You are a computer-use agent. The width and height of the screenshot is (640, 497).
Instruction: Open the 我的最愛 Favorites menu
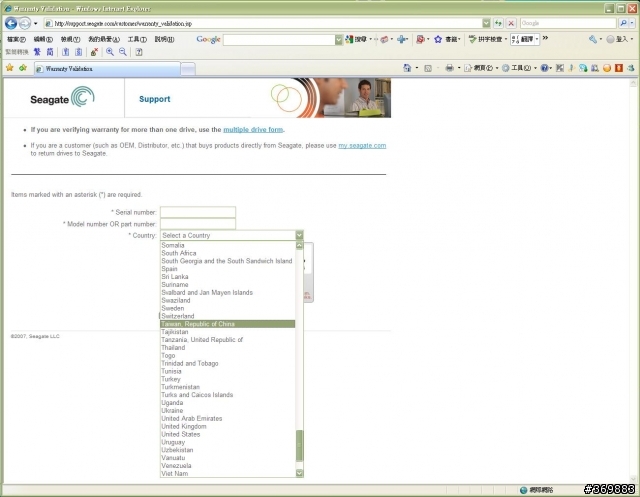pyautogui.click(x=104, y=39)
